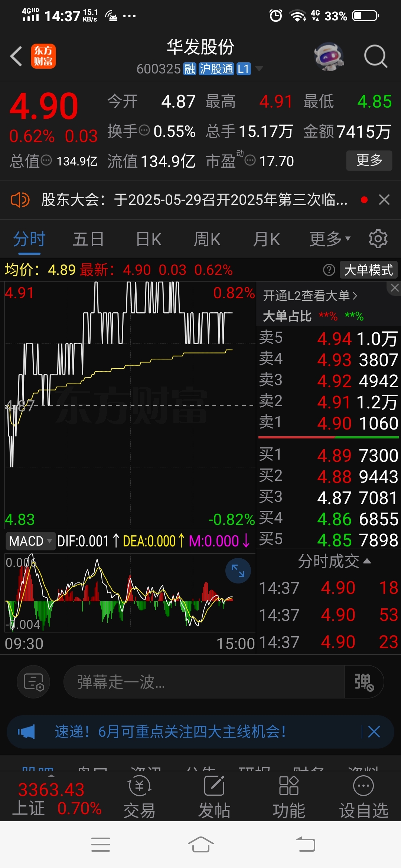This screenshot has height=868, width=401.
Task: Switch to the 日K tab
Action: point(149,239)
